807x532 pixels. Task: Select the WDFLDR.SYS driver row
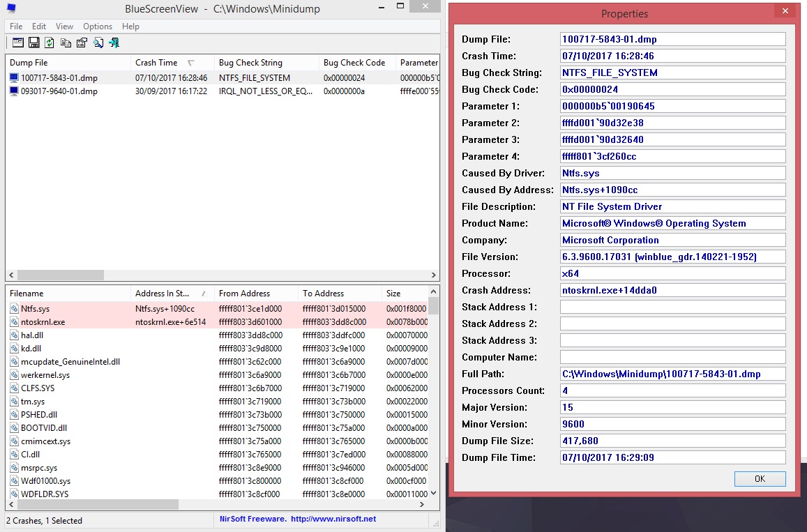(217, 494)
